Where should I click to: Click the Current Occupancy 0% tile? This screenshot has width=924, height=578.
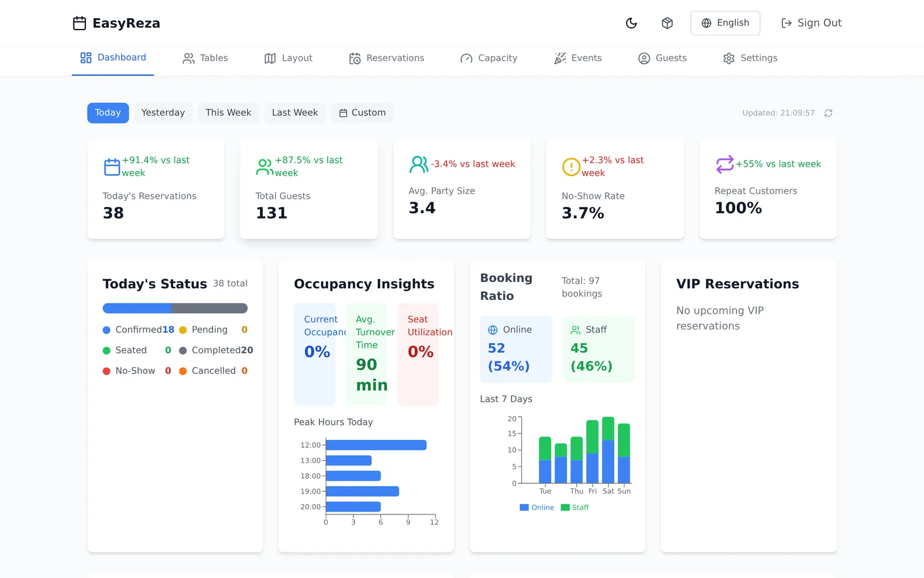[315, 354]
